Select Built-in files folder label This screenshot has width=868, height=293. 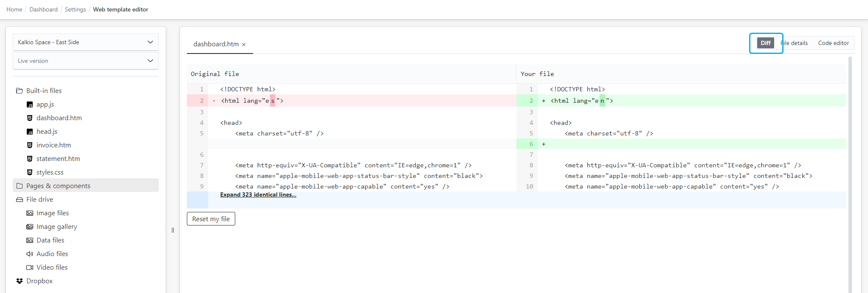(x=44, y=90)
